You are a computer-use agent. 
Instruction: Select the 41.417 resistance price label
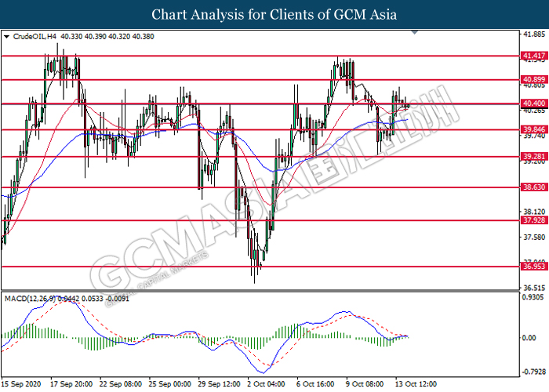tap(534, 56)
